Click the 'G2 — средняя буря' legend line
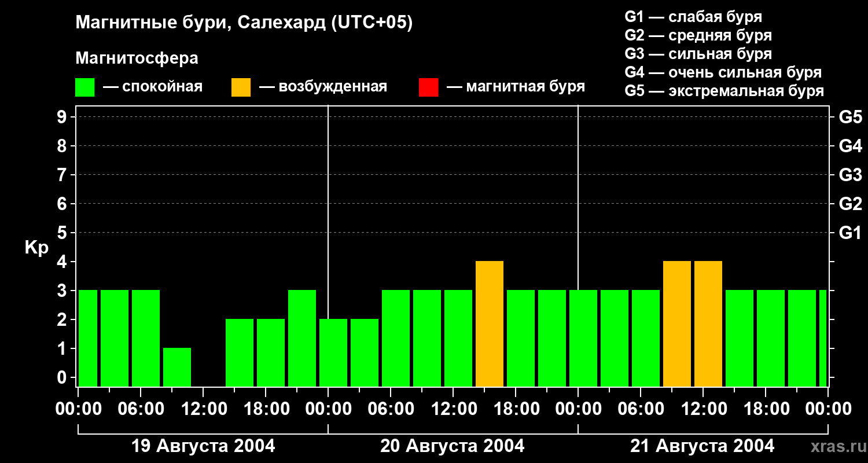The height and width of the screenshot is (463, 868). 698,35
